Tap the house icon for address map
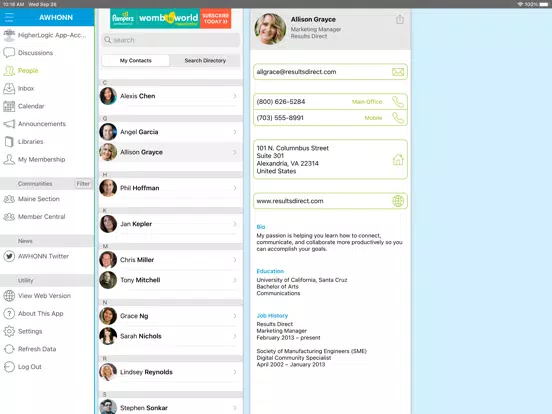 tap(398, 159)
